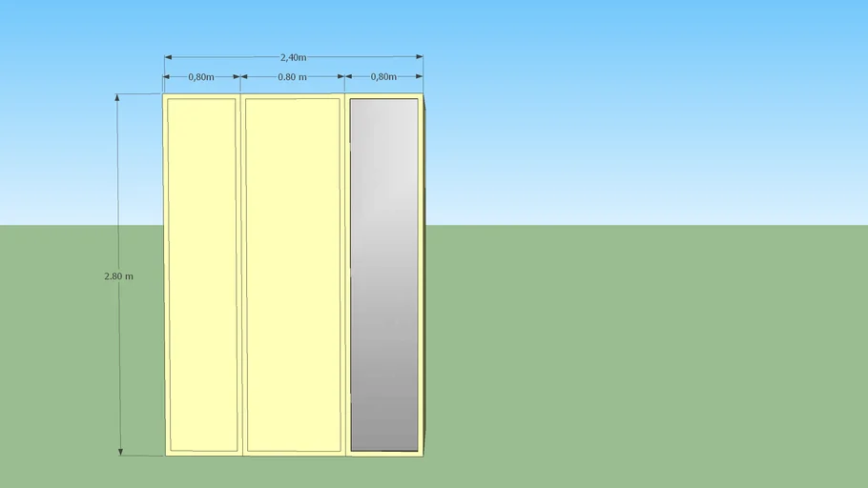Select the gray mirrored door panel

click(x=383, y=274)
